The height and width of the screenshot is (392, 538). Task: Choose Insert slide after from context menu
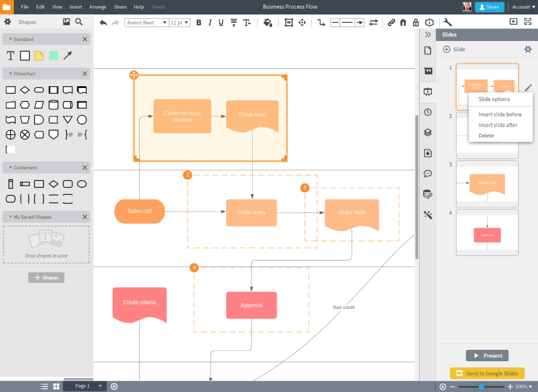[x=498, y=125]
